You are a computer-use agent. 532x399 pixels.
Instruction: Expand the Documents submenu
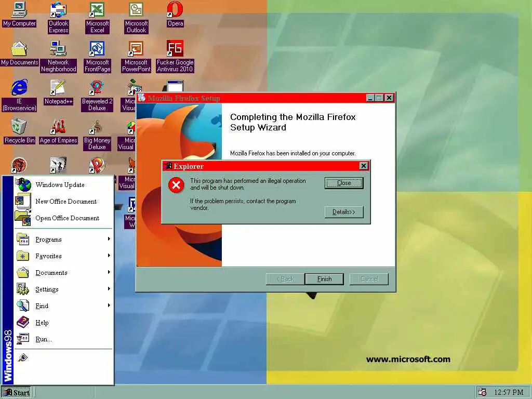coord(64,272)
